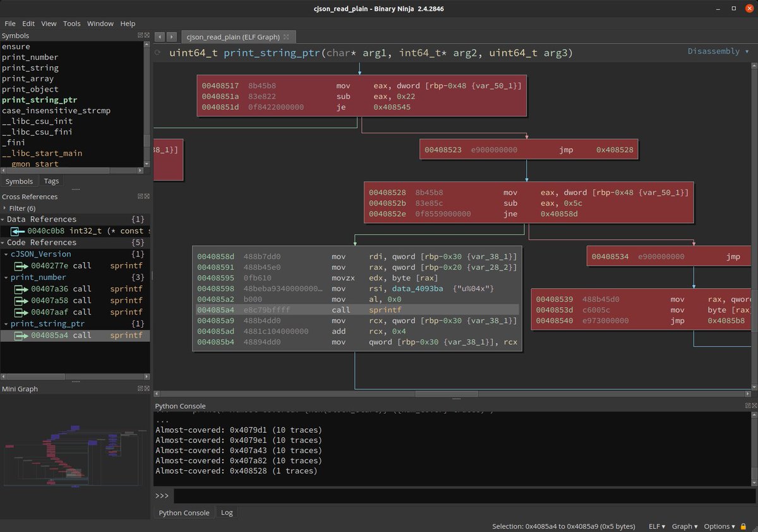758x532 pixels.
Task: Click the 'call sprintf' instruction at 004085a4
Action: pyautogui.click(x=358, y=310)
